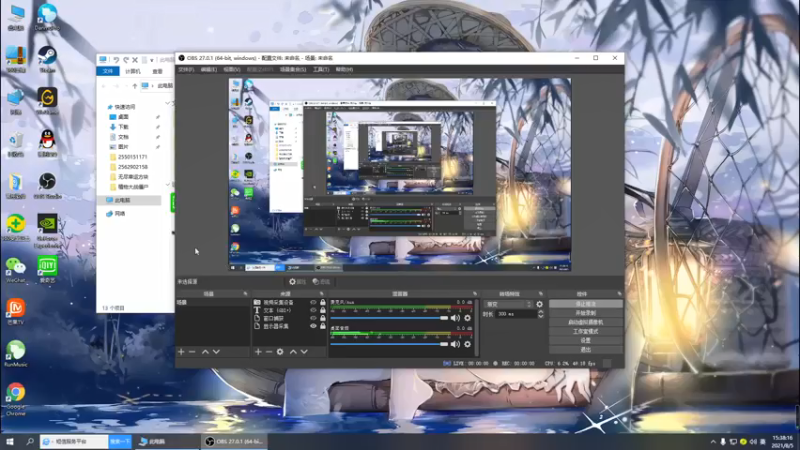800x450 pixels.
Task: Open 设置 settings in Controls
Action: point(586,340)
